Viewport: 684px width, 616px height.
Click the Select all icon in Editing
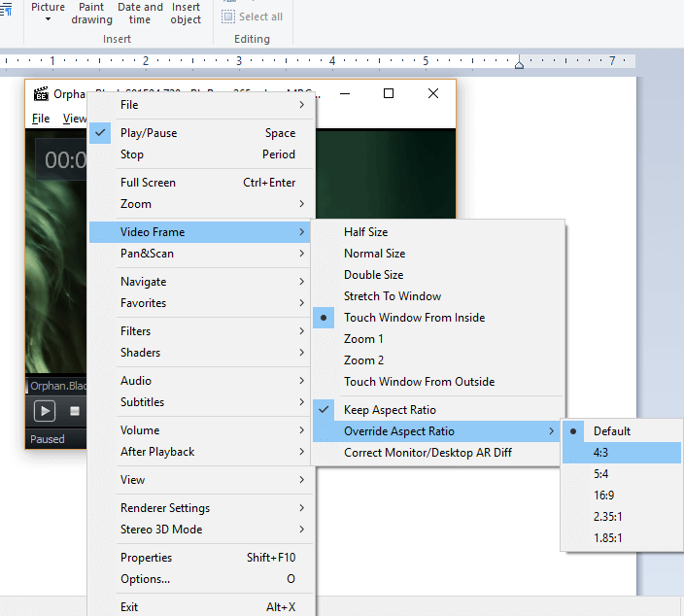tap(227, 17)
